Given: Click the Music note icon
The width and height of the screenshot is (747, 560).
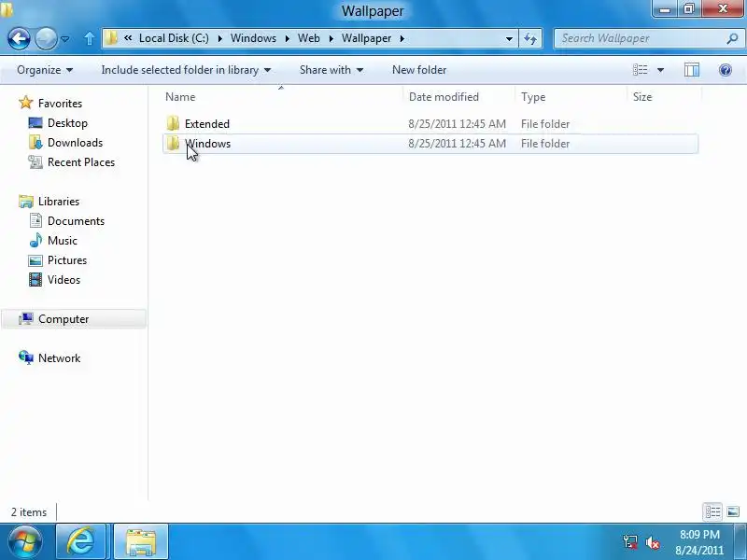Looking at the screenshot, I should click(35, 240).
